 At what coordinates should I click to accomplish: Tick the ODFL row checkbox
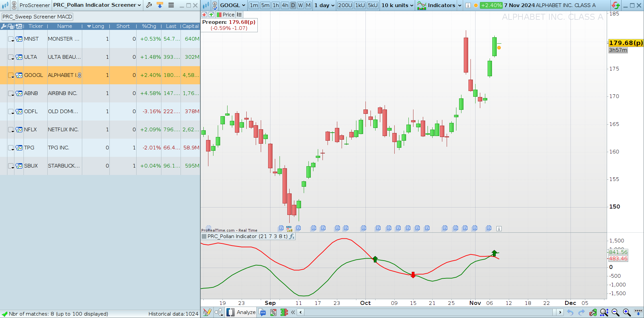tap(11, 111)
